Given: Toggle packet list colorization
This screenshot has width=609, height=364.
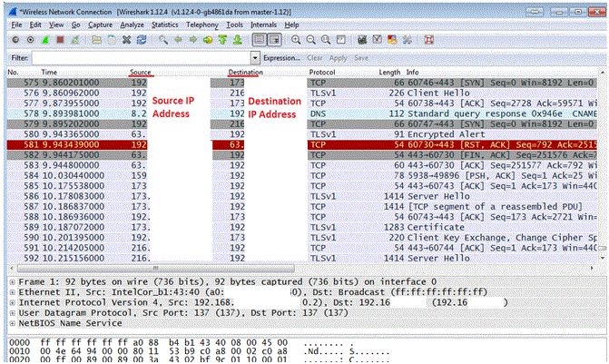Looking at the screenshot, I should click(x=260, y=40).
